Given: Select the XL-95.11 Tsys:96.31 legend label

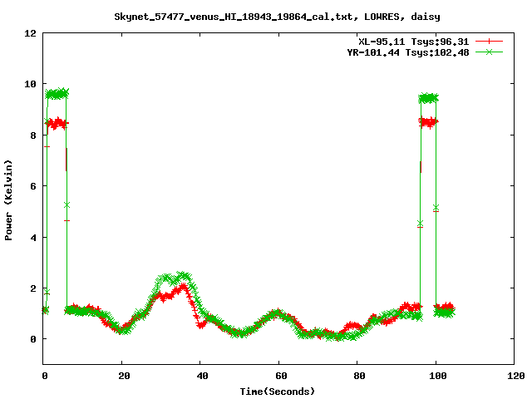Looking at the screenshot, I should tap(414, 42).
